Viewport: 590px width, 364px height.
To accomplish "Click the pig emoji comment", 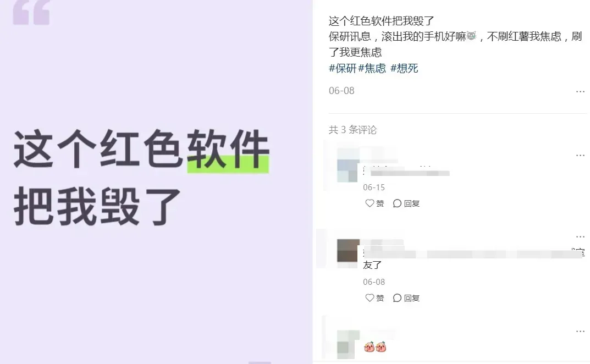I will point(375,347).
